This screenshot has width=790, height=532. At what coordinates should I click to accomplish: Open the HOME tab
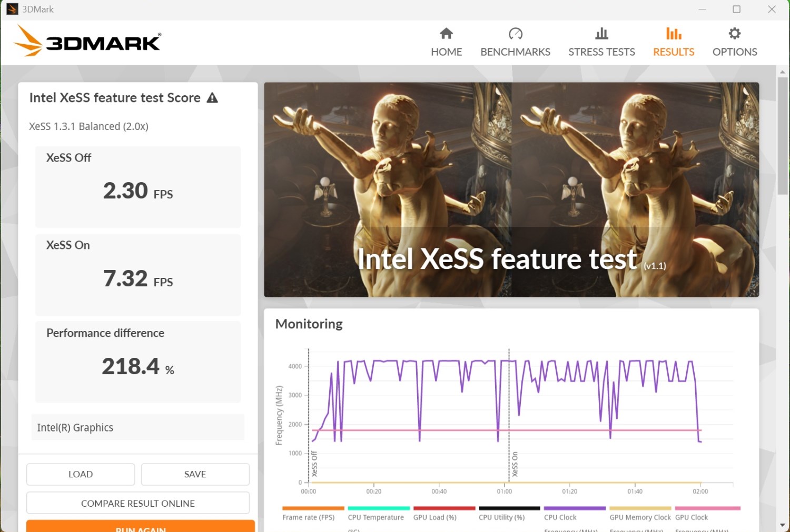[447, 42]
